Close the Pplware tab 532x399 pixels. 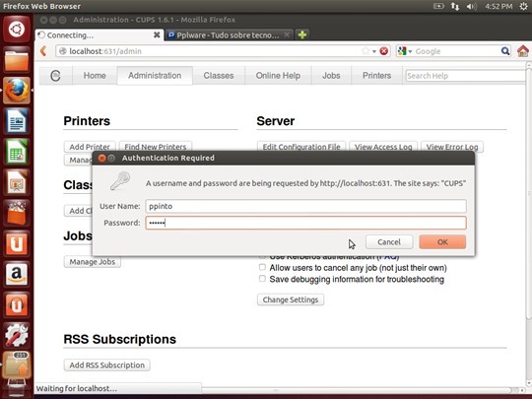[287, 34]
